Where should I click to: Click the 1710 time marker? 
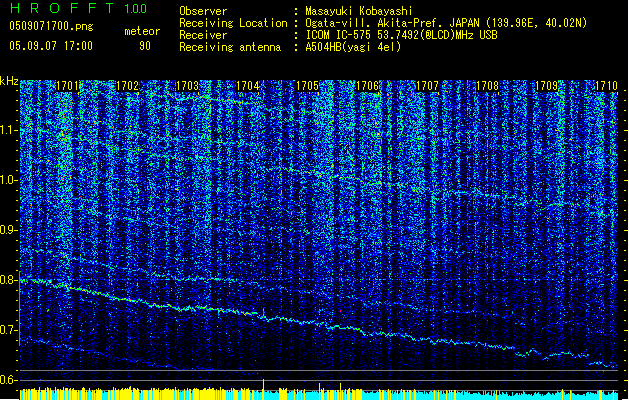point(606,87)
